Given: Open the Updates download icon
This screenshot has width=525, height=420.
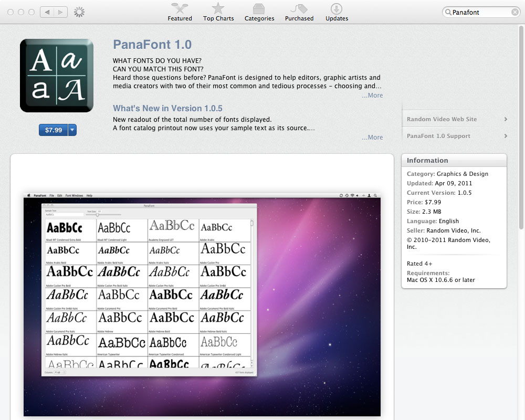Looking at the screenshot, I should click(x=336, y=9).
